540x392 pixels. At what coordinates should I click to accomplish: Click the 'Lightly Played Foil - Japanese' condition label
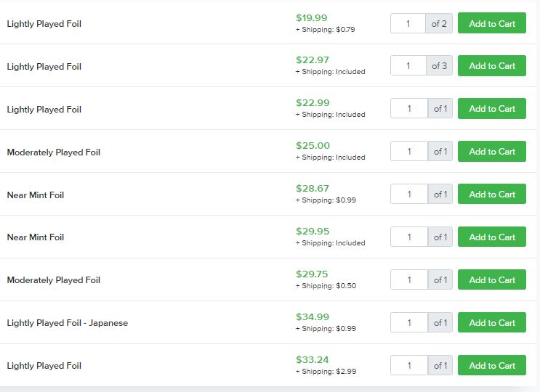tap(67, 323)
